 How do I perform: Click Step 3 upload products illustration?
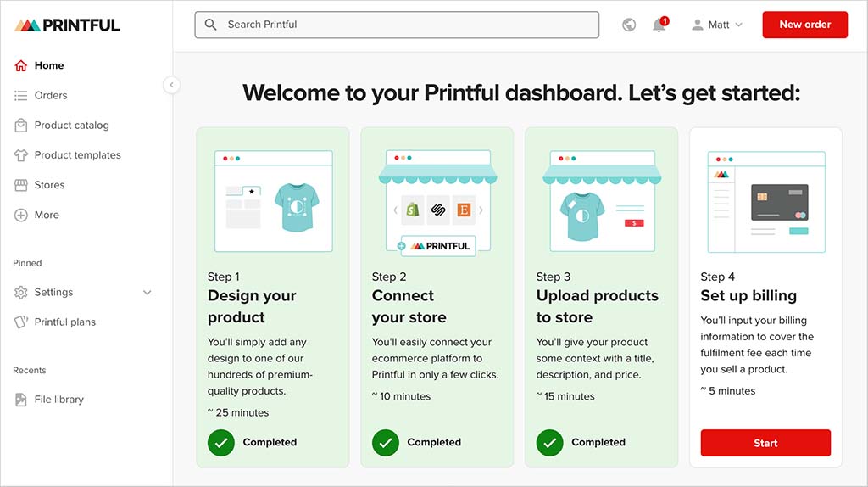[x=603, y=201]
